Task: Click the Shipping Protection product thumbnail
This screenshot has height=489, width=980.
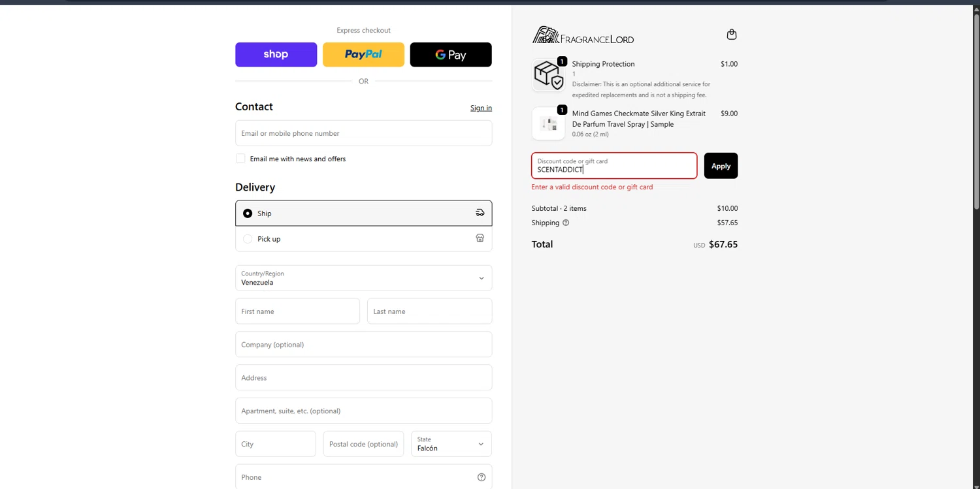Action: pyautogui.click(x=548, y=74)
